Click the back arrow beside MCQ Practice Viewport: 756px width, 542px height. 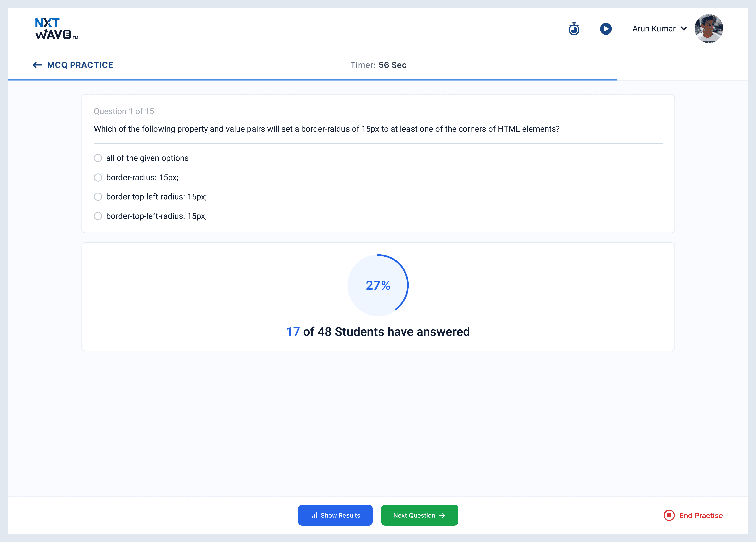37,65
